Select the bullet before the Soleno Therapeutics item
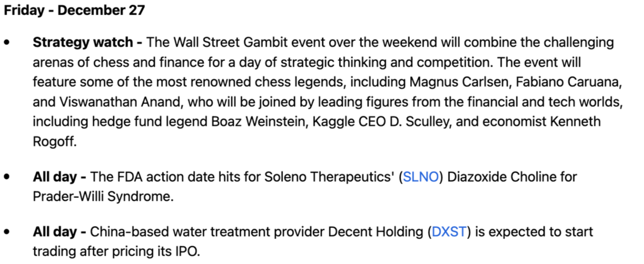644x264 pixels. point(7,178)
